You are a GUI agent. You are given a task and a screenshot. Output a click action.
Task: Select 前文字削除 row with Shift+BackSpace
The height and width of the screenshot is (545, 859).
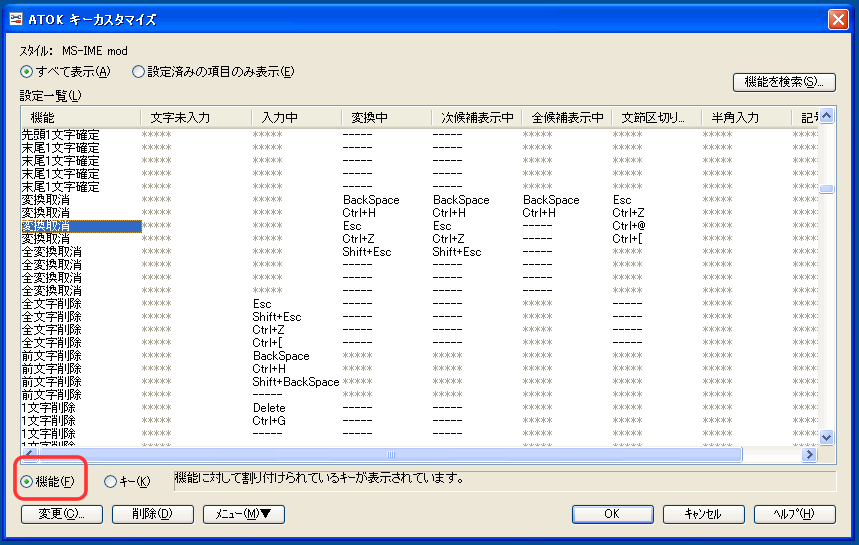click(420, 382)
